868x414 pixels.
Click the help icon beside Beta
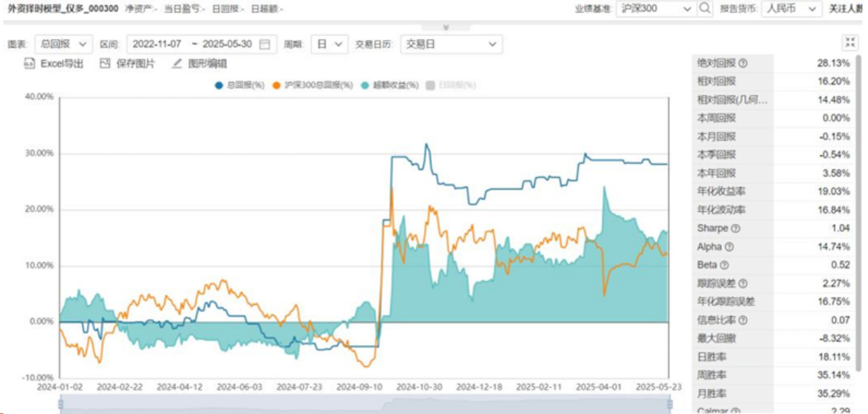click(x=724, y=265)
